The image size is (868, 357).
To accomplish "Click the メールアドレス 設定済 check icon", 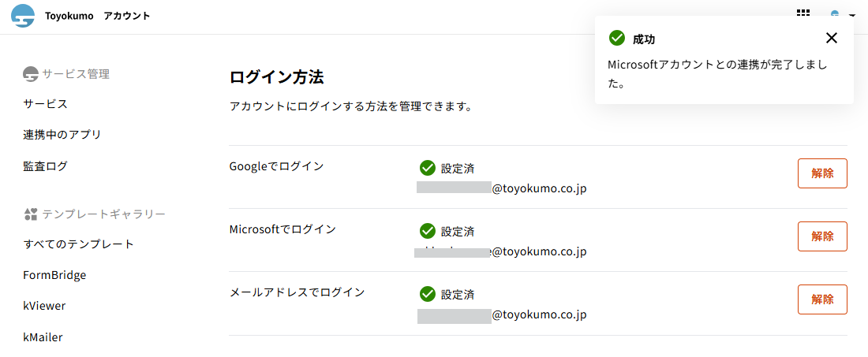I will (428, 294).
